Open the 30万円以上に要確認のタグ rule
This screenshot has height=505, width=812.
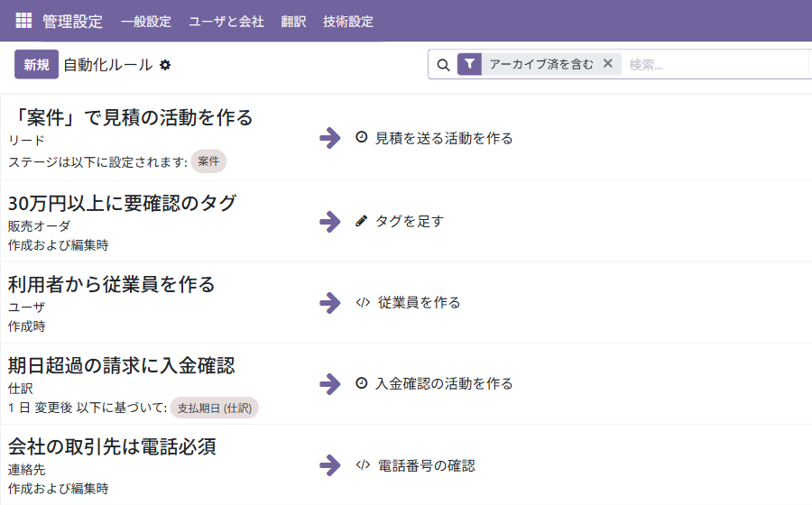(x=122, y=203)
